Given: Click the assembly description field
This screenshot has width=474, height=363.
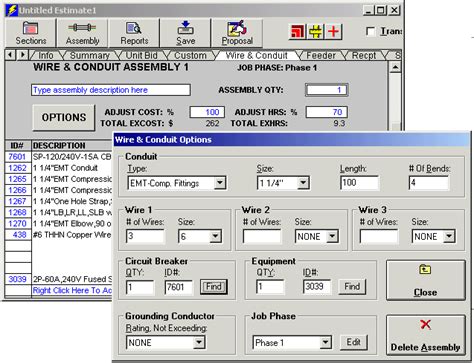Looking at the screenshot, I should click(111, 90).
